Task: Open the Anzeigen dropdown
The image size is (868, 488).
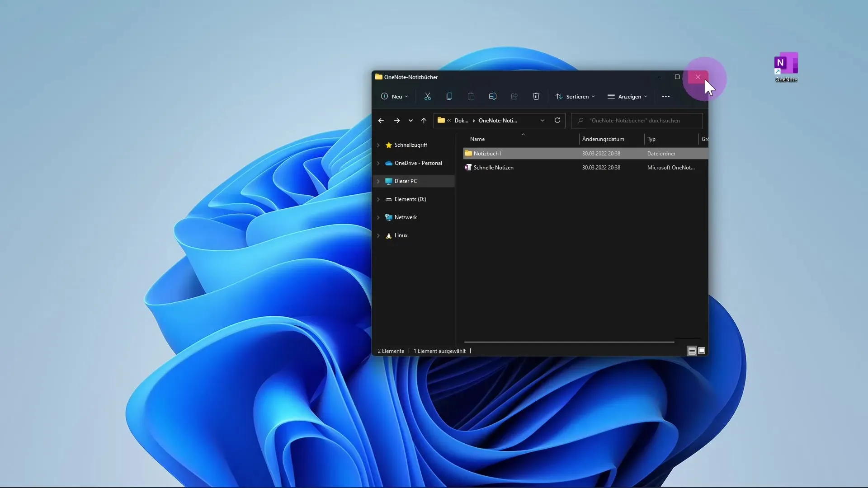Action: [627, 97]
